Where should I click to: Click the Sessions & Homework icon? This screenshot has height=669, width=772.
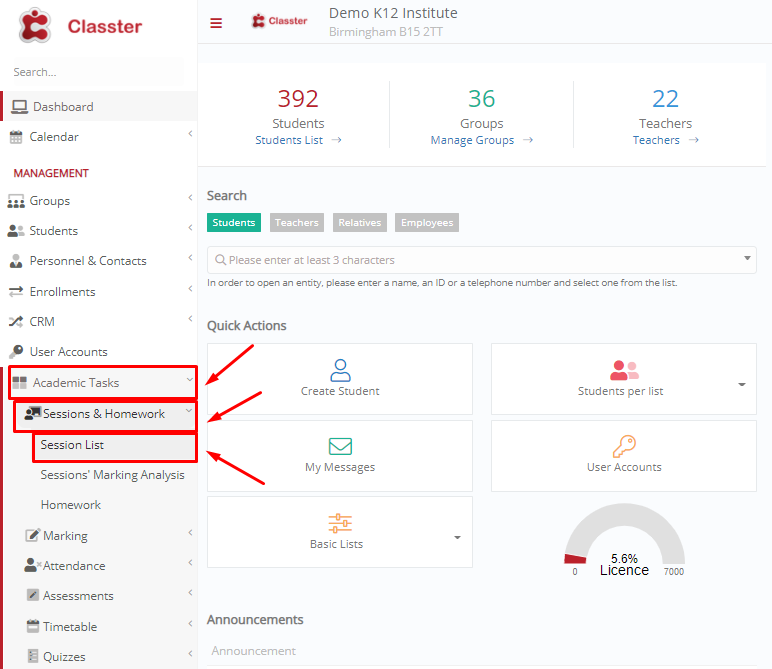32,414
